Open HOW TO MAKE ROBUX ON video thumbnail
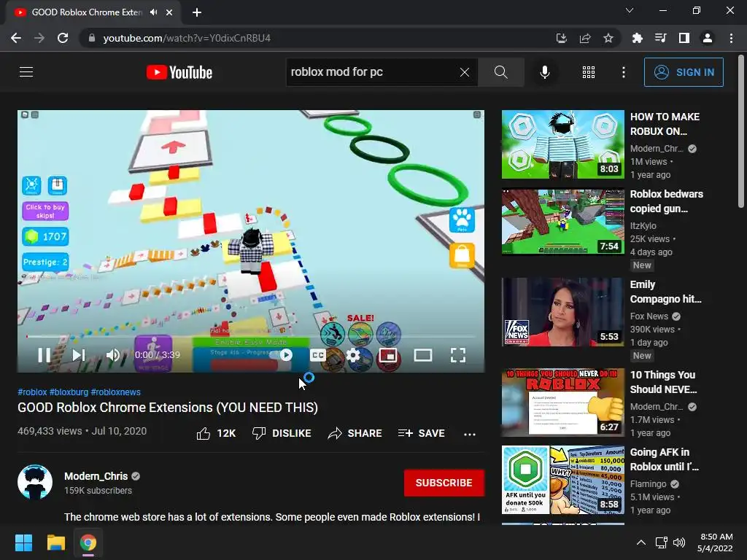Viewport: 747px width, 560px height. pos(562,145)
